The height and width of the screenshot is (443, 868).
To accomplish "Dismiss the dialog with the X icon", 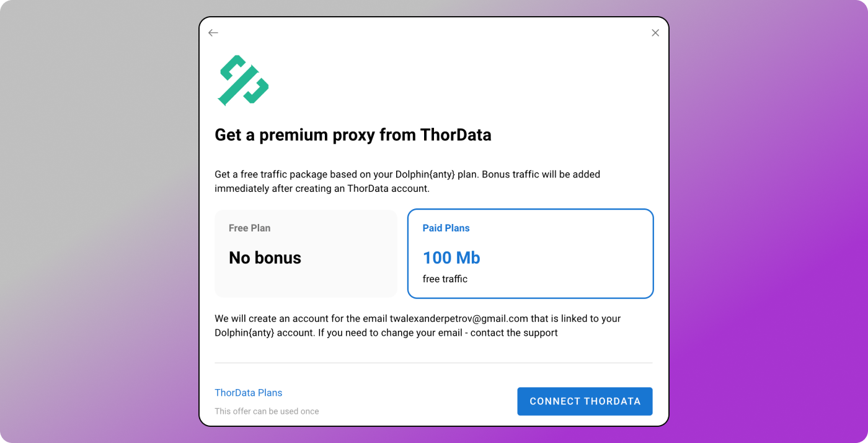I will click(655, 32).
